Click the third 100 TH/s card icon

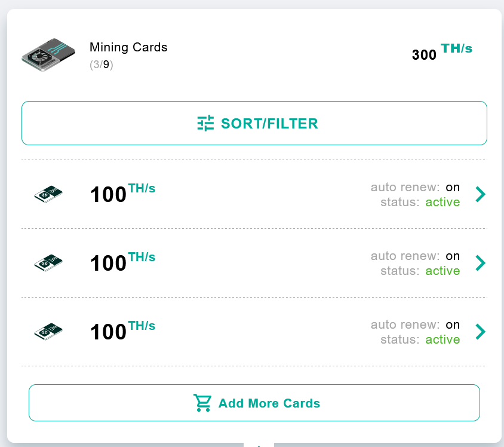(48, 332)
